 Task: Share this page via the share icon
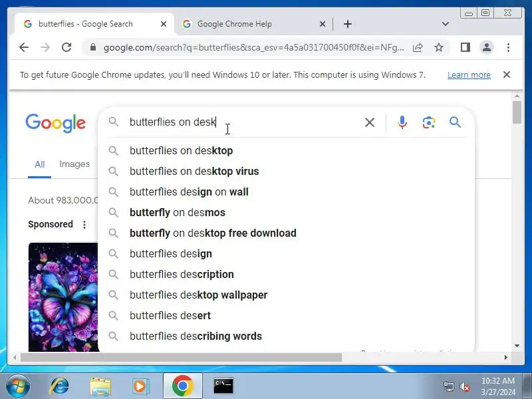point(418,47)
